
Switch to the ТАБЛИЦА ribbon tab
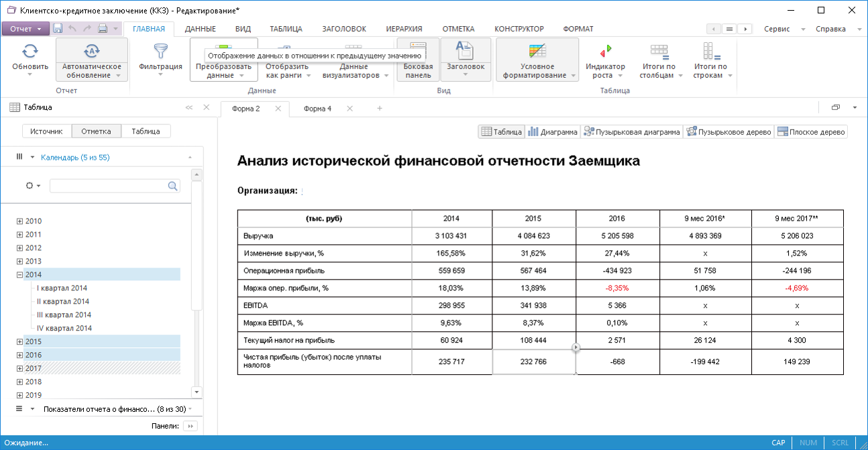click(x=286, y=29)
